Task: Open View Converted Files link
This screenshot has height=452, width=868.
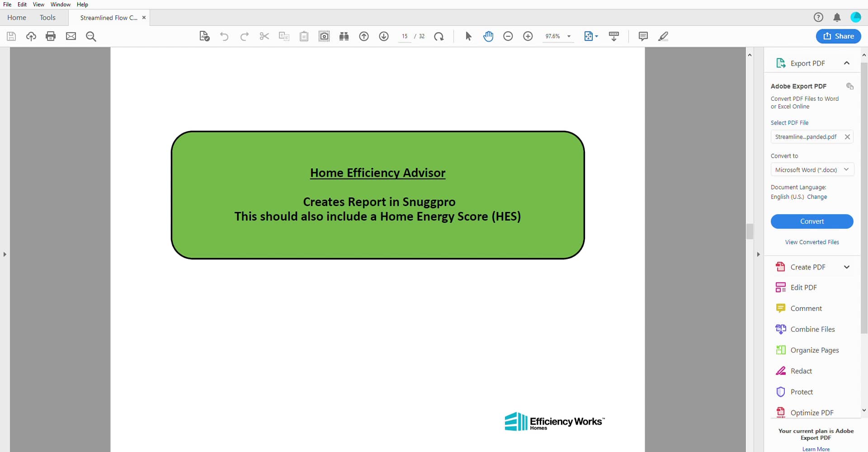Action: [x=811, y=242]
